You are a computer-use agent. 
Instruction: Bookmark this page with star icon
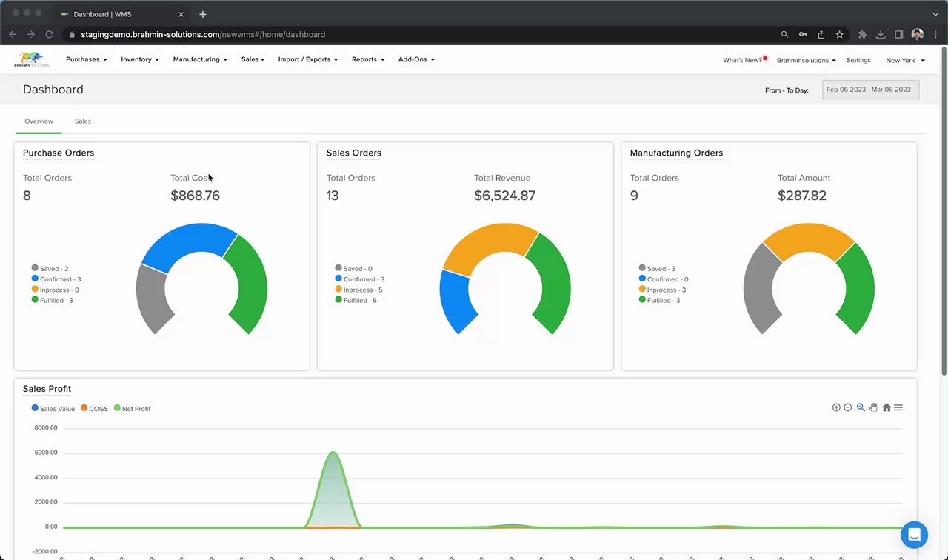[x=839, y=34]
